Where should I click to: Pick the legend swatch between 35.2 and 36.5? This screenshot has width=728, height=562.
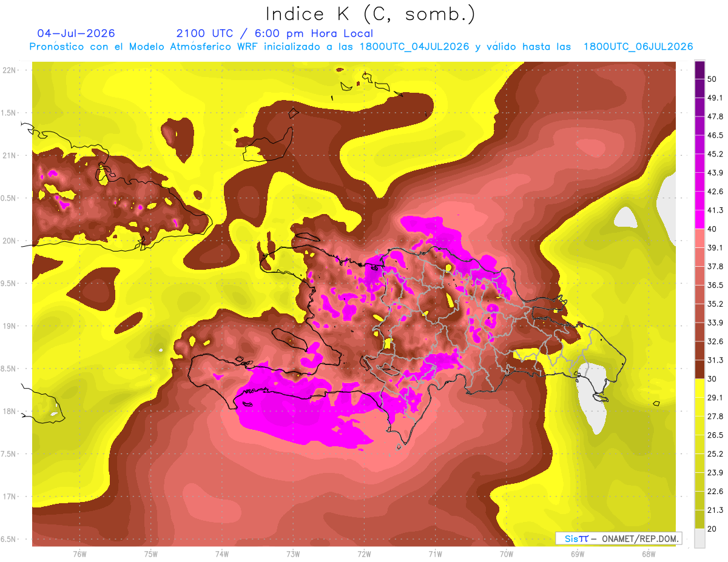click(x=700, y=295)
